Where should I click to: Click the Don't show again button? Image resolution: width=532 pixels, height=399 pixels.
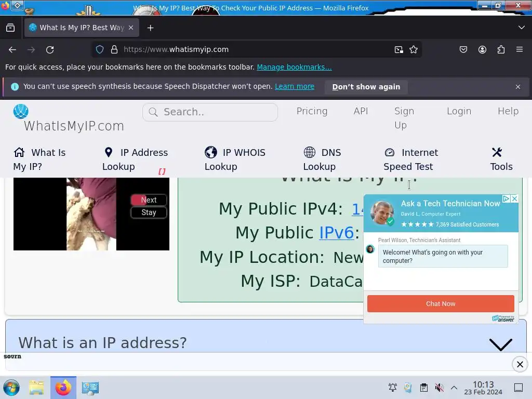click(366, 87)
